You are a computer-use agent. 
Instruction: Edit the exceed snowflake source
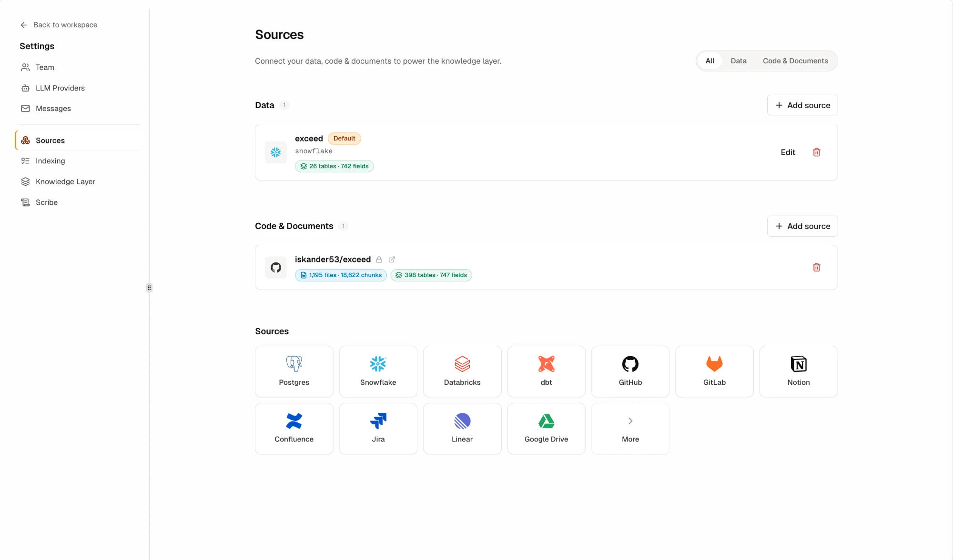click(x=788, y=152)
